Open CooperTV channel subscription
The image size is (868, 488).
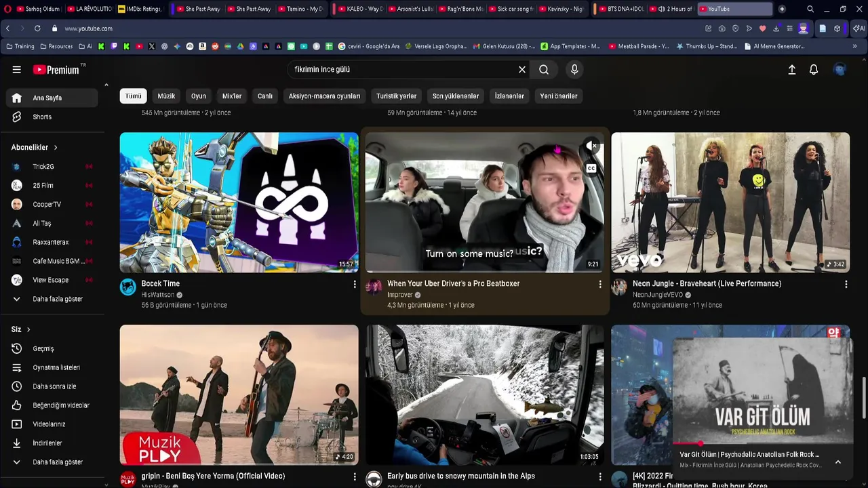coord(52,204)
